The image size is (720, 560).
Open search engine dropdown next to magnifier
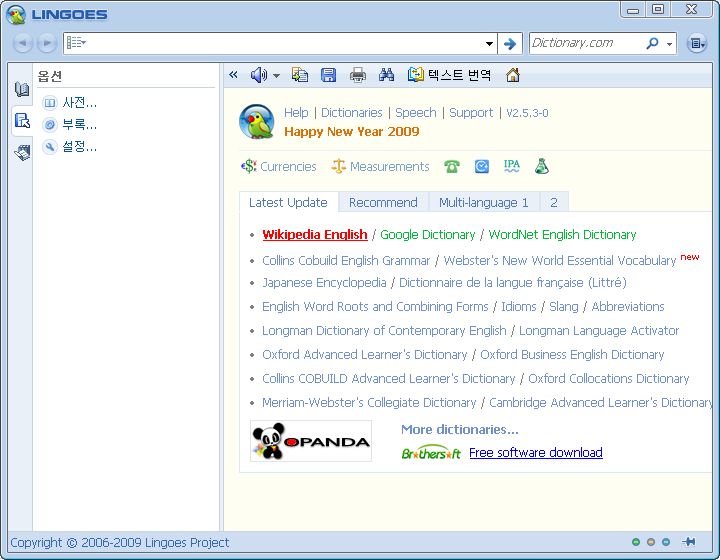pyautogui.click(x=669, y=44)
